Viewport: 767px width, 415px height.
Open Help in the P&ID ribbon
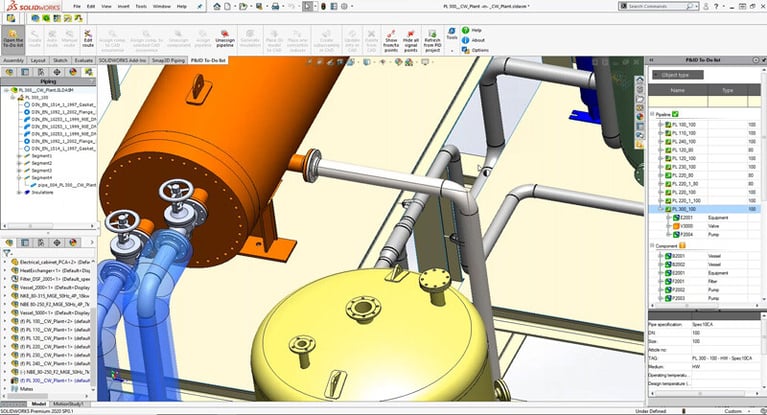click(x=472, y=30)
